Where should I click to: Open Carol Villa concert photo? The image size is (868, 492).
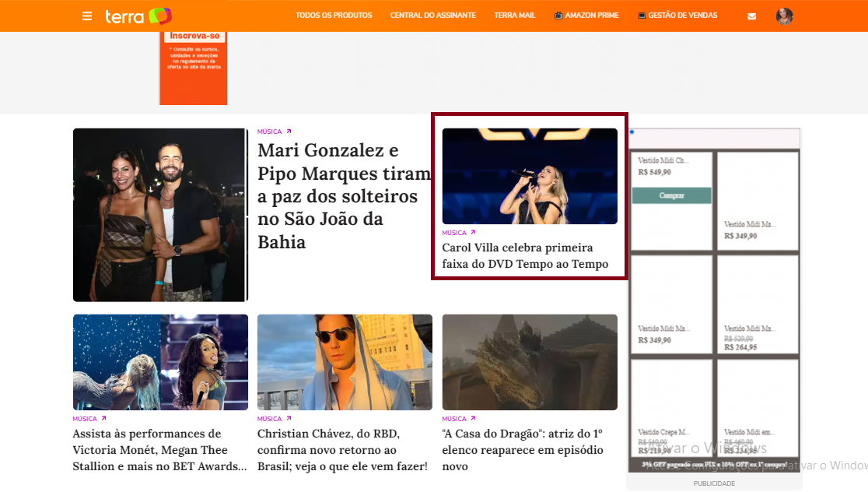coord(530,176)
